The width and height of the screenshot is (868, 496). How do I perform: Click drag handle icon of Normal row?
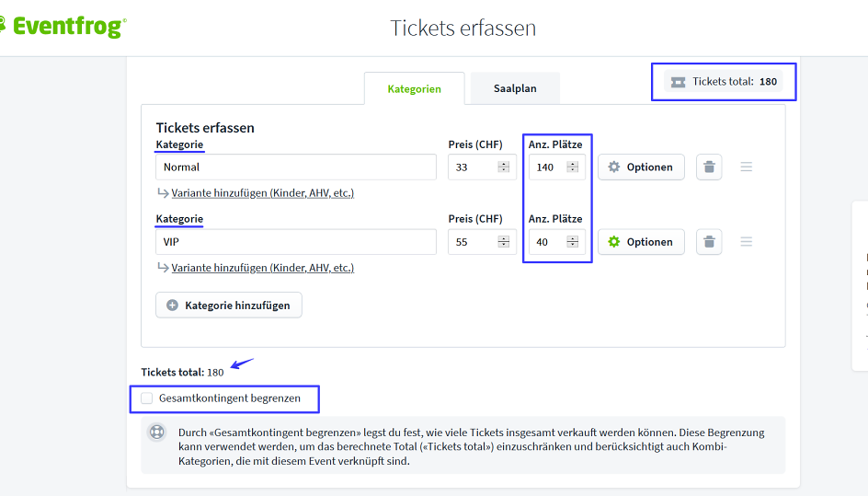click(747, 167)
